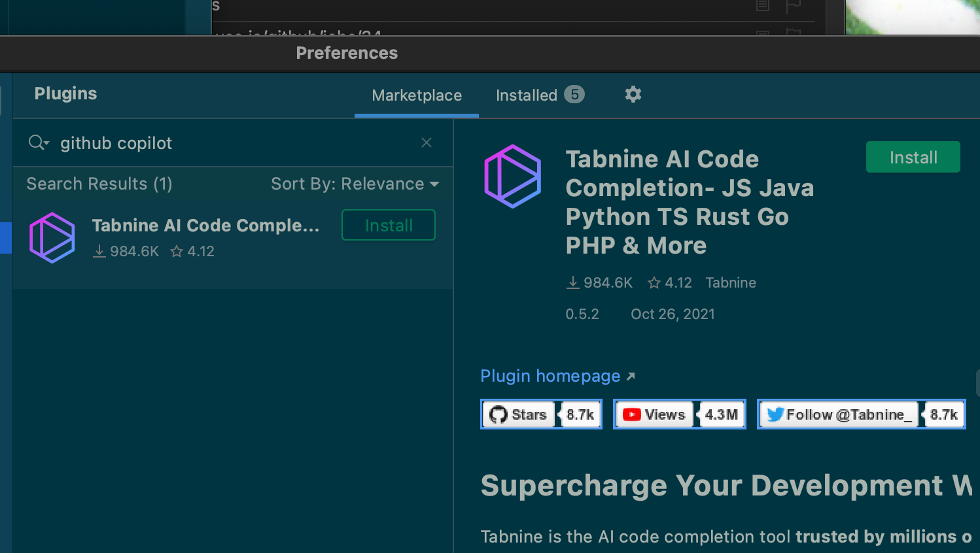Click the 984.6K downloads count in results row

click(126, 252)
